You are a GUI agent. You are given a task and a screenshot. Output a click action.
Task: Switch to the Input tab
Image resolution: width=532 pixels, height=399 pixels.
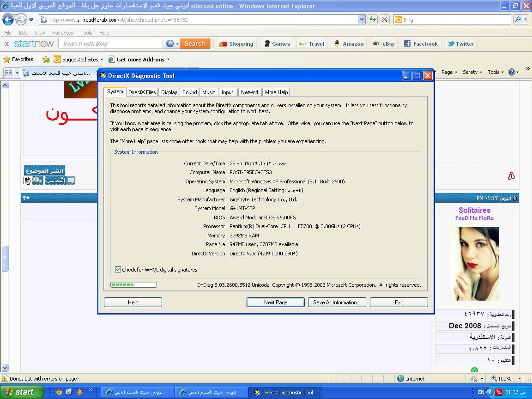click(227, 92)
